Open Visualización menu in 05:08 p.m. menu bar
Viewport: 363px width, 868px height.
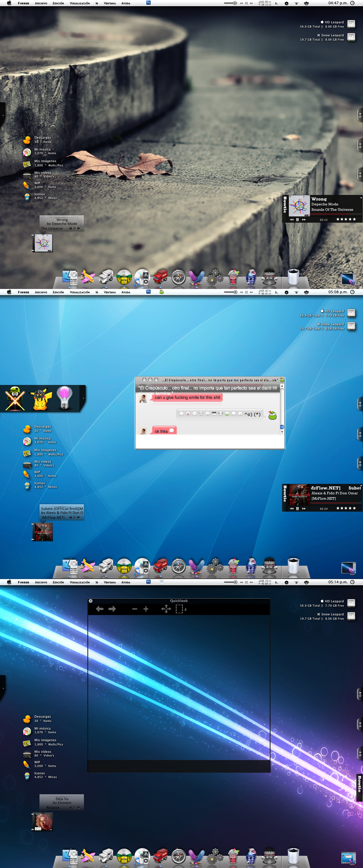pos(80,292)
